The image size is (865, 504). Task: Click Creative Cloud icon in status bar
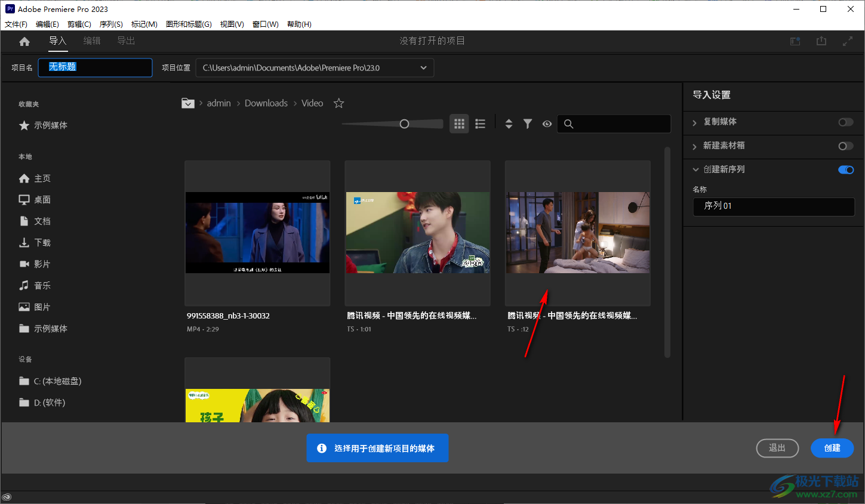(x=7, y=497)
